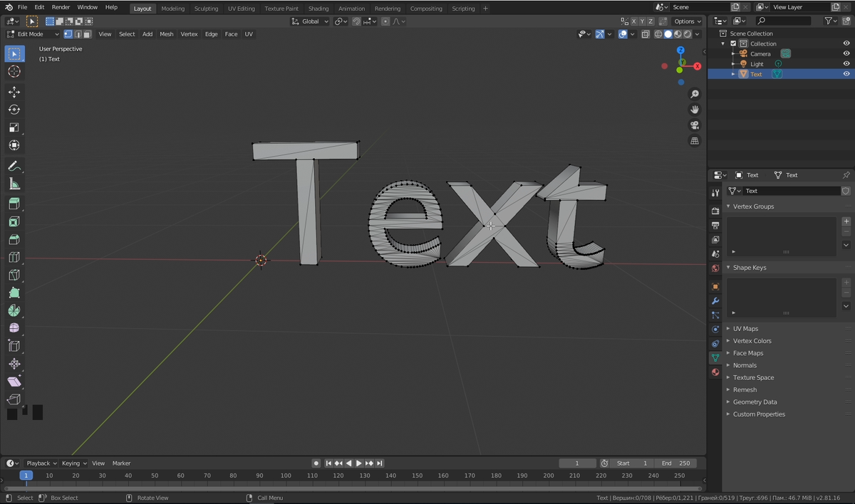Viewport: 855px width, 504px height.
Task: Click the zoom magnifier viewport icon
Action: point(695,94)
